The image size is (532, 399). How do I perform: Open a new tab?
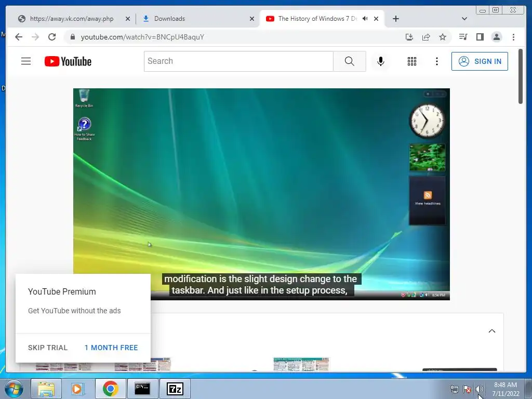tap(395, 19)
